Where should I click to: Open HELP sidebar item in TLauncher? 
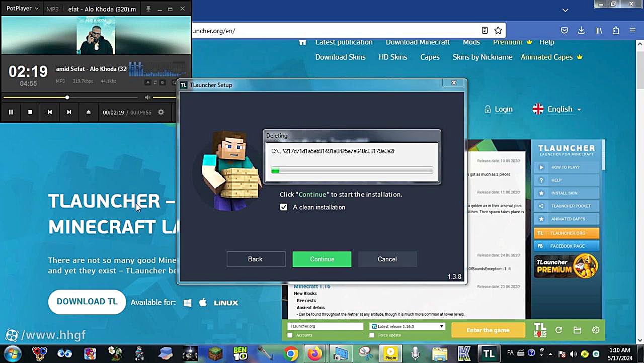pos(567,180)
